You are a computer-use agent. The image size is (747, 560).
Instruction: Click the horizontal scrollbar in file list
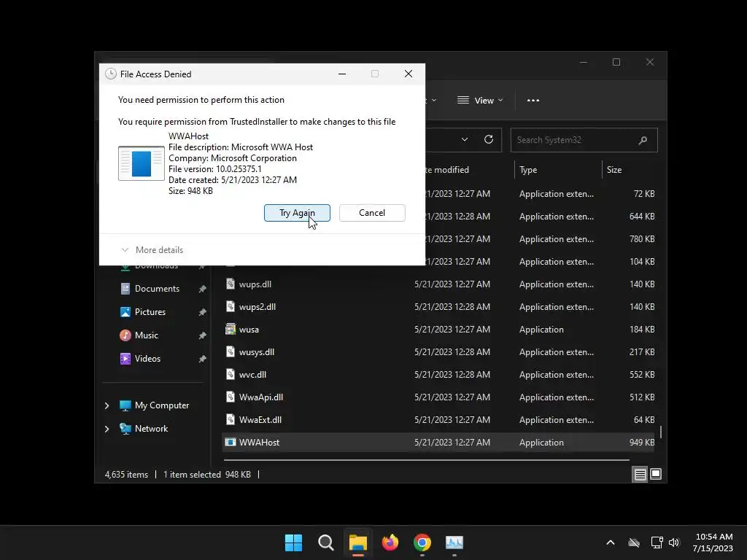coord(426,460)
